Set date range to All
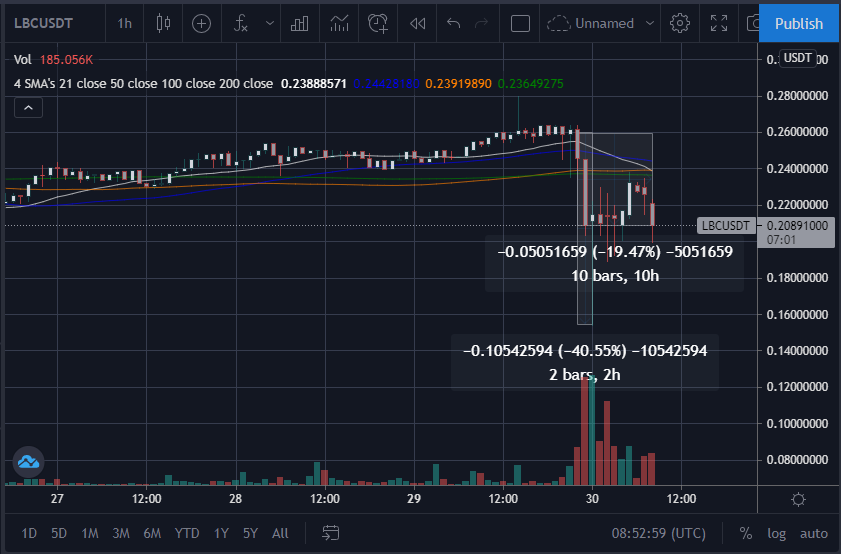Viewport: 841px width, 554px height. click(280, 533)
